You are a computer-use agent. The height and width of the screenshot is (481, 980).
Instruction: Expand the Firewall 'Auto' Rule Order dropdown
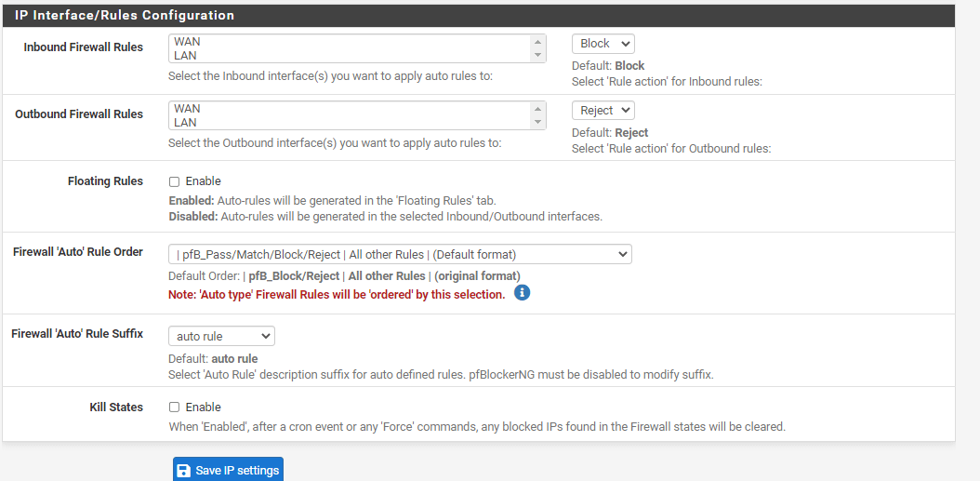[400, 254]
